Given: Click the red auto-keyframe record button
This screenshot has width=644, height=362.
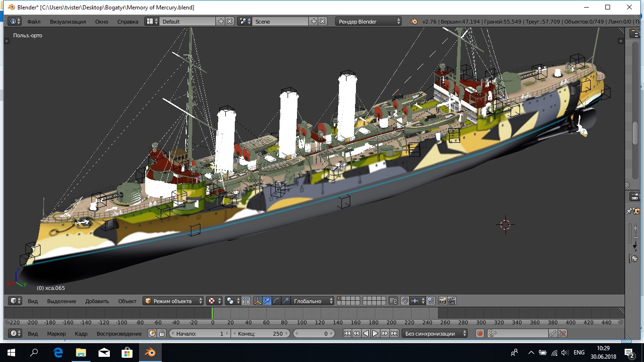Looking at the screenshot, I should click(480, 333).
